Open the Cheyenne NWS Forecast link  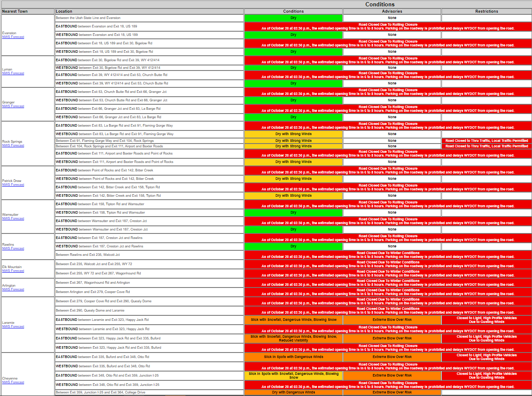coord(13,382)
